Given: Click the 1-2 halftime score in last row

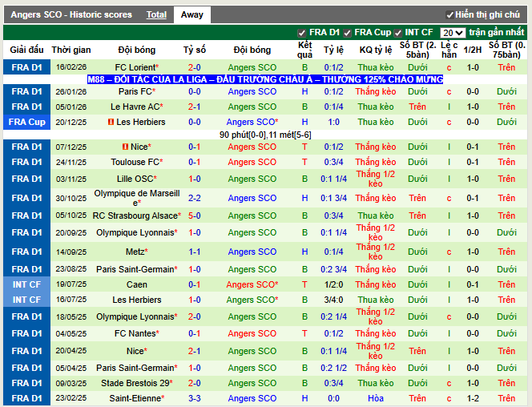Looking at the screenshot, I should (473, 398).
